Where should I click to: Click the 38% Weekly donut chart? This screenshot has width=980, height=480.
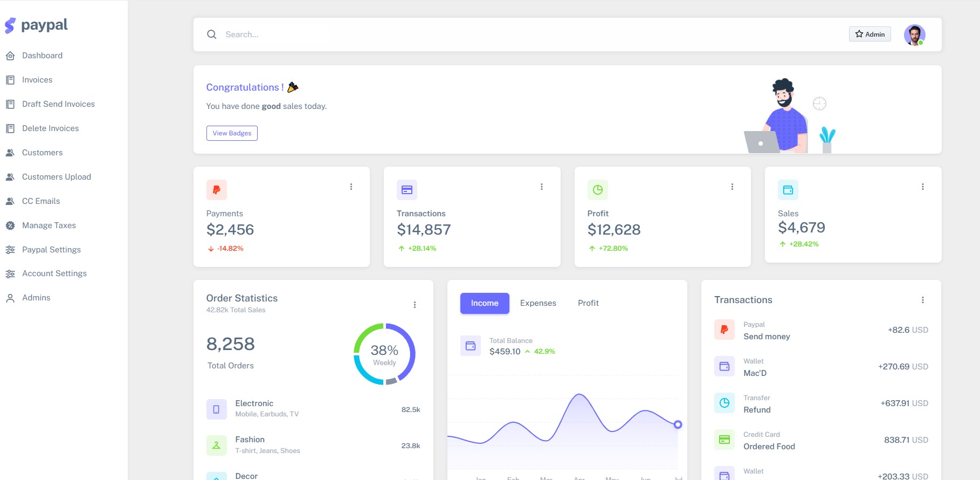click(x=384, y=354)
